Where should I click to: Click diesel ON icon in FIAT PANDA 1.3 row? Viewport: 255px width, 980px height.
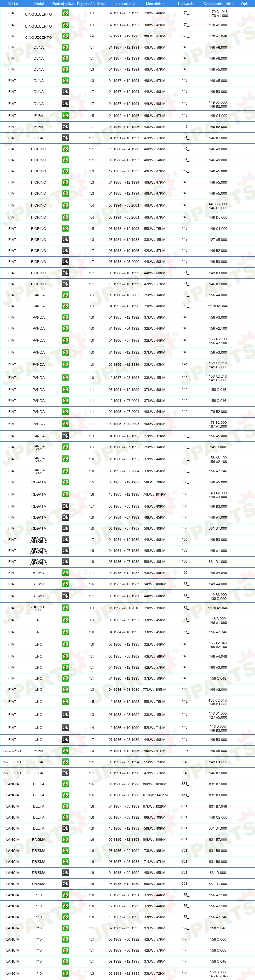pos(66,436)
